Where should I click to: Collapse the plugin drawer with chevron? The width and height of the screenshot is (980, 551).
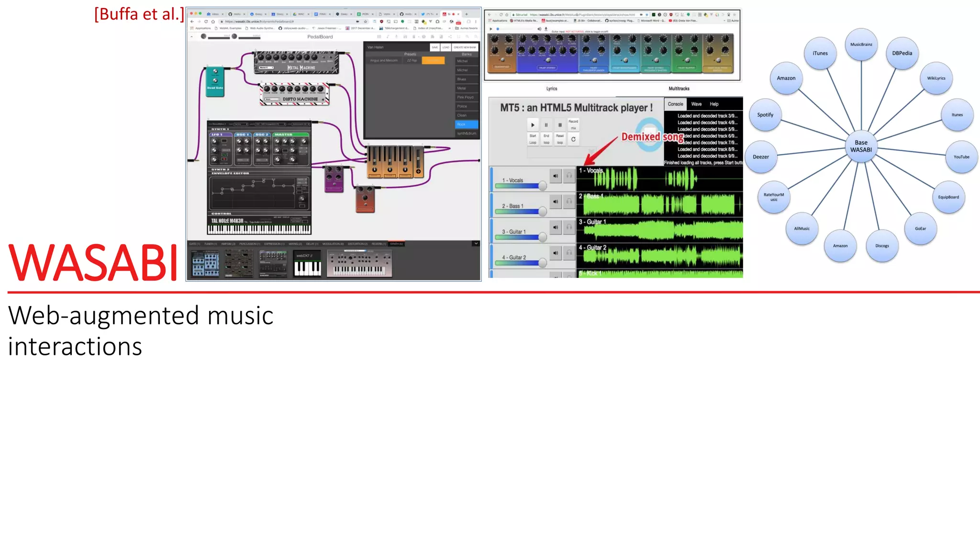(476, 243)
